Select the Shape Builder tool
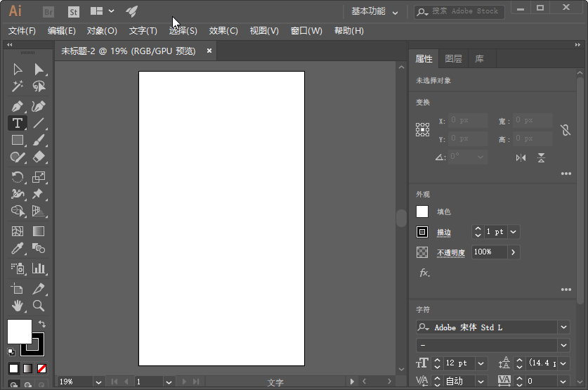Viewport: 588px width, 390px height. (x=18, y=211)
